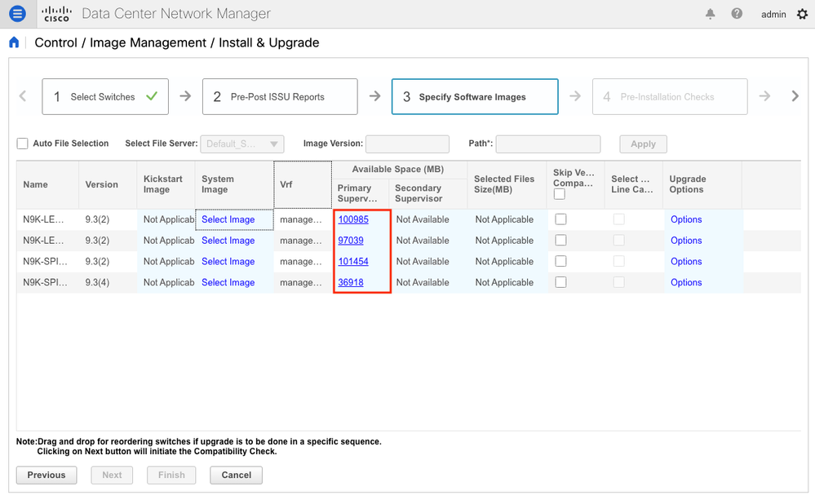Open the 100985 available space link
The height and width of the screenshot is (504, 815).
(353, 219)
